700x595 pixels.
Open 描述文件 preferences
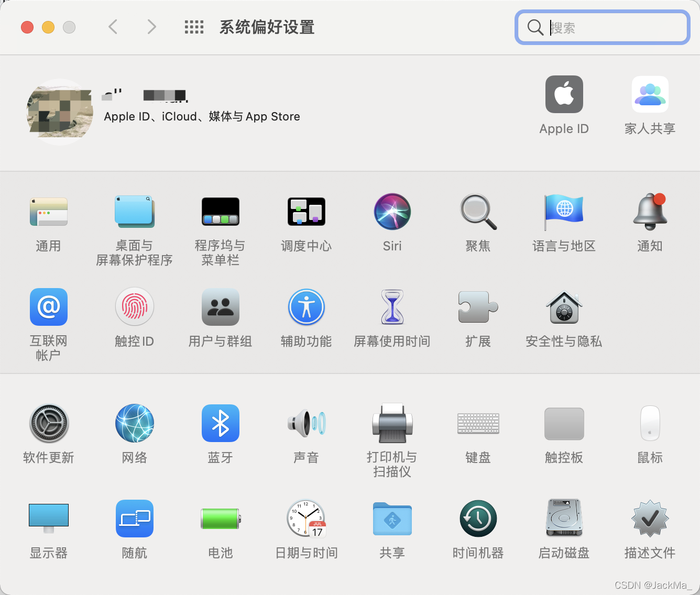coord(650,519)
